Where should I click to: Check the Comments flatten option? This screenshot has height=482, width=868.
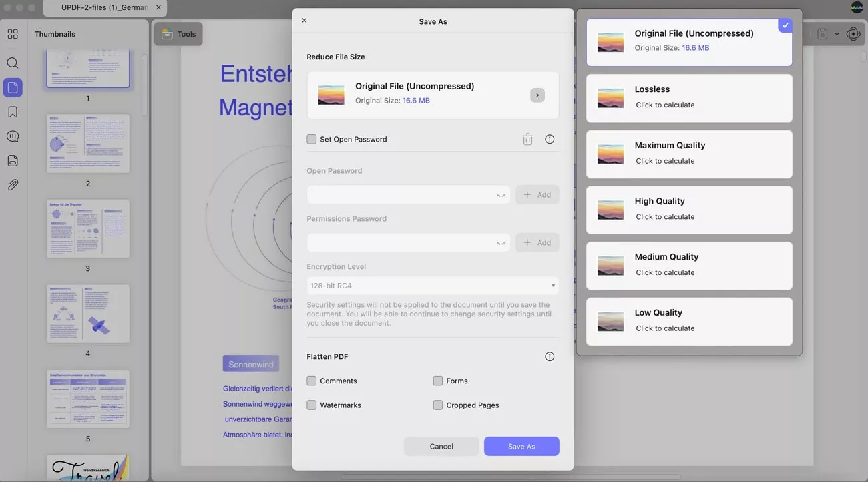click(312, 381)
